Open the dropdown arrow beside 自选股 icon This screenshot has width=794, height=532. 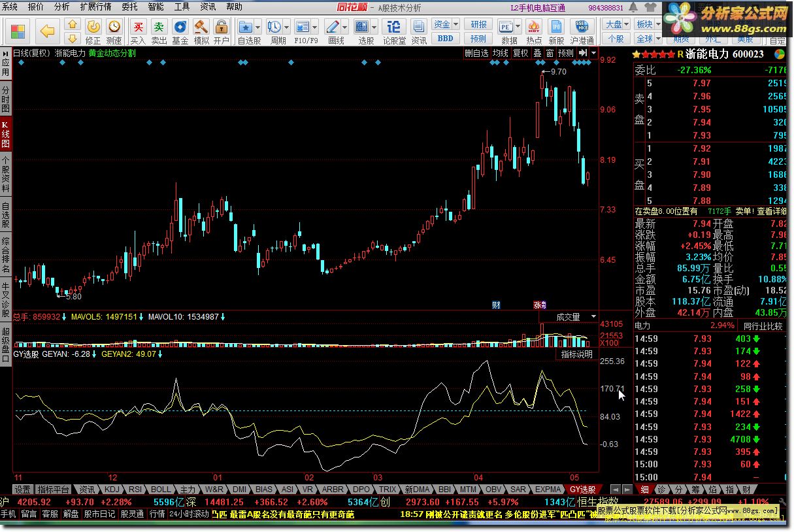coord(259,27)
